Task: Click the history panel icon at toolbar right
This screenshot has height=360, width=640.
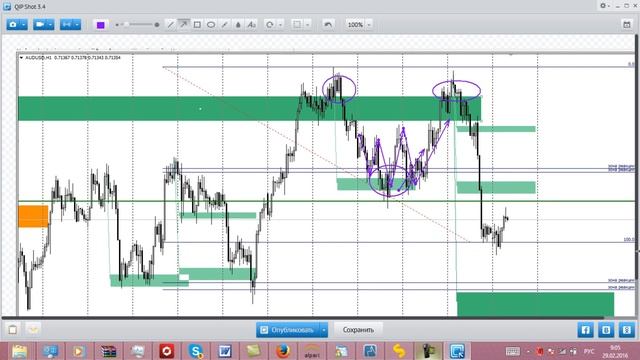Action: pos(627,25)
